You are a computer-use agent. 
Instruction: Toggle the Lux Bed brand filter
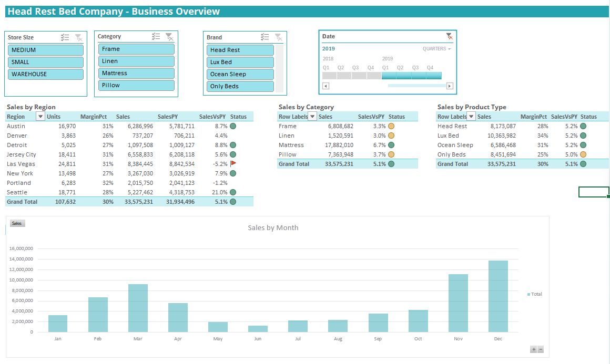[240, 62]
